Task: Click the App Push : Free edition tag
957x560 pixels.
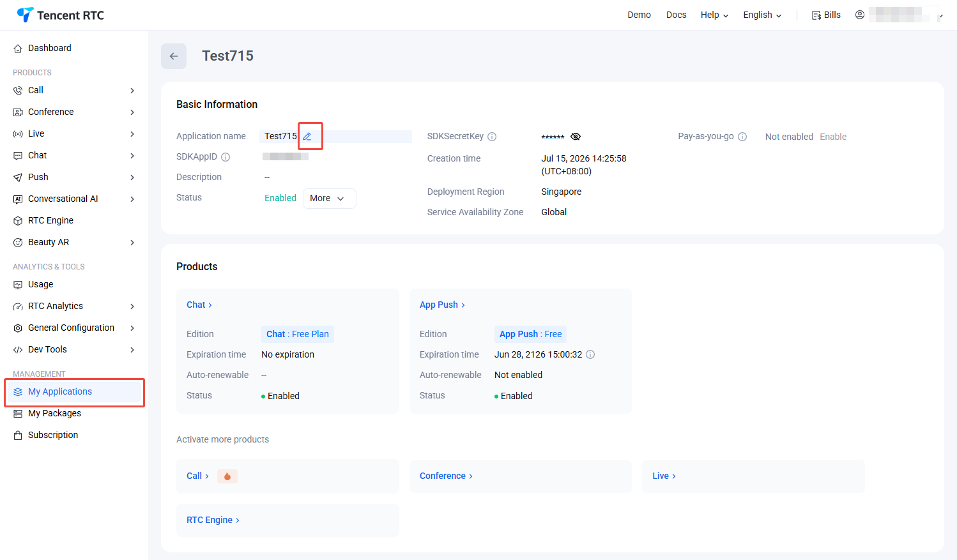Action: [530, 334]
